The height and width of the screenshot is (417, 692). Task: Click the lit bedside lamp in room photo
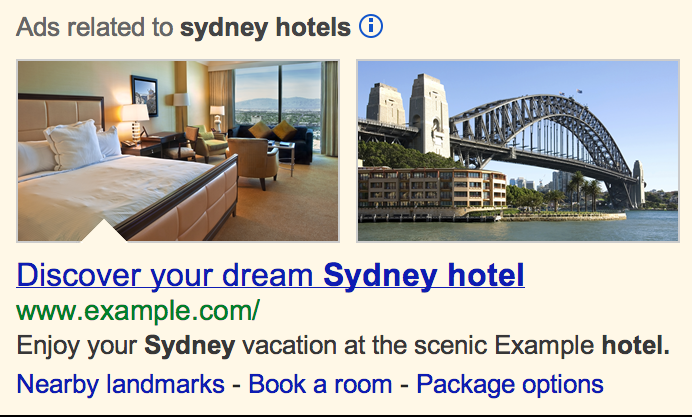click(x=135, y=122)
